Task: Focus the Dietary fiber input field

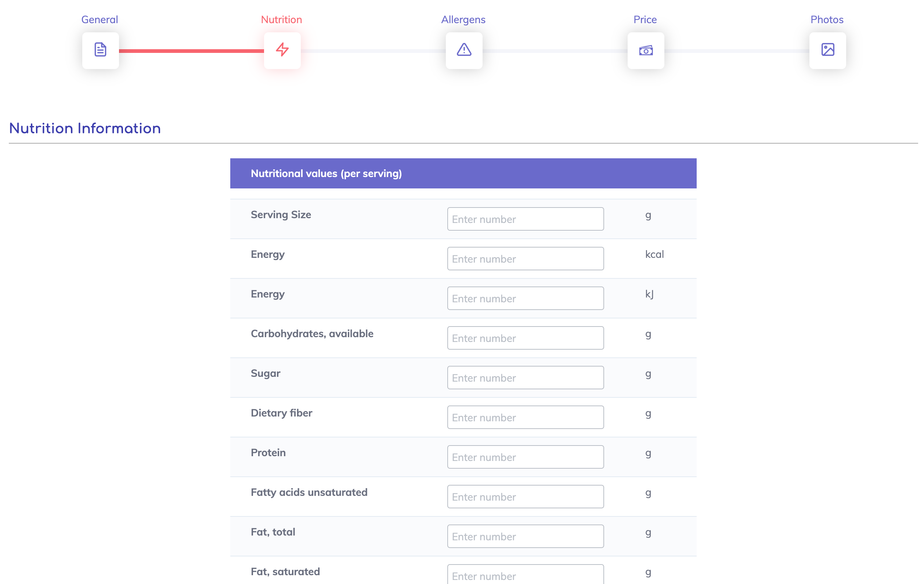Action: [x=525, y=417]
